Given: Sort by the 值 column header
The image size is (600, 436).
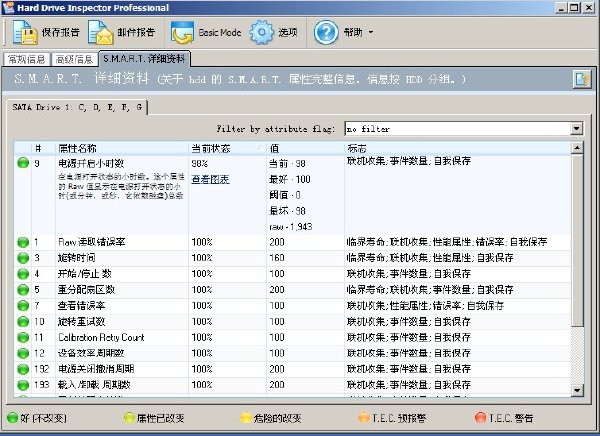Looking at the screenshot, I should (305, 148).
